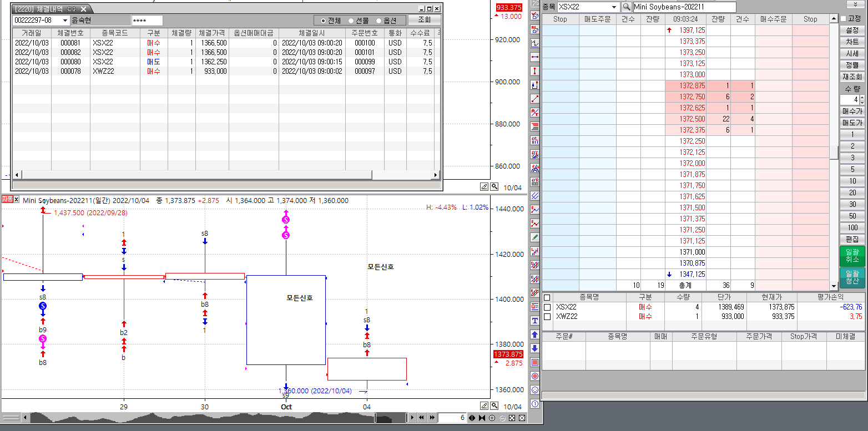868x431 pixels.
Task: Select the text 'T' drawing tool
Action: (x=535, y=321)
